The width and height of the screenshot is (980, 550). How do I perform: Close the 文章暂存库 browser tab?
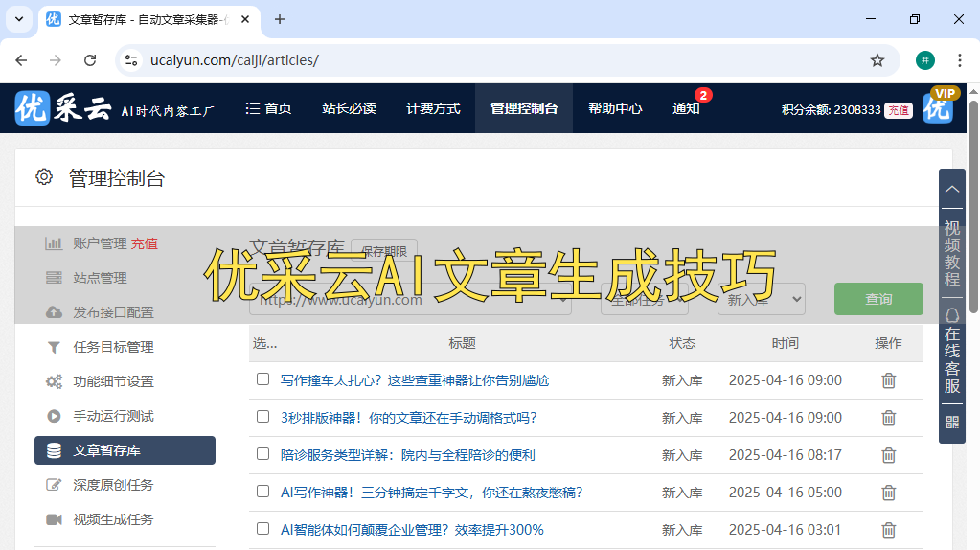[x=245, y=19]
